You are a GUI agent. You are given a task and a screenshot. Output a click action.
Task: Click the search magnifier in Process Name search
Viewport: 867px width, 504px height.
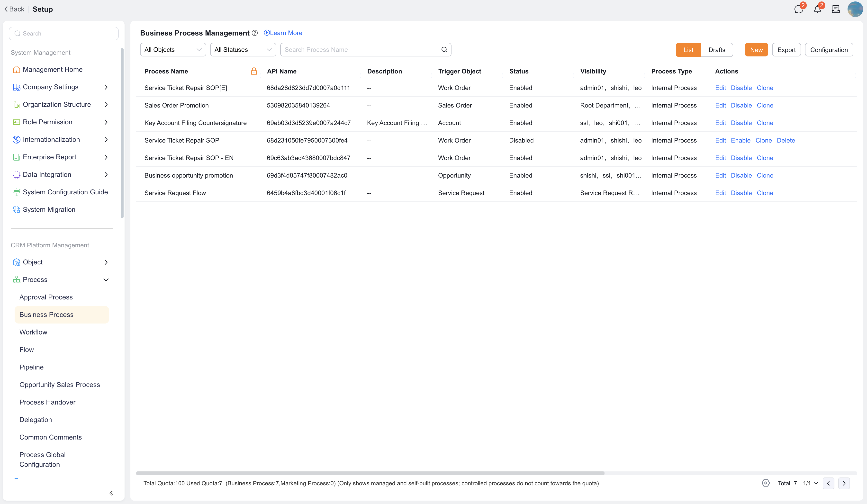tap(444, 50)
